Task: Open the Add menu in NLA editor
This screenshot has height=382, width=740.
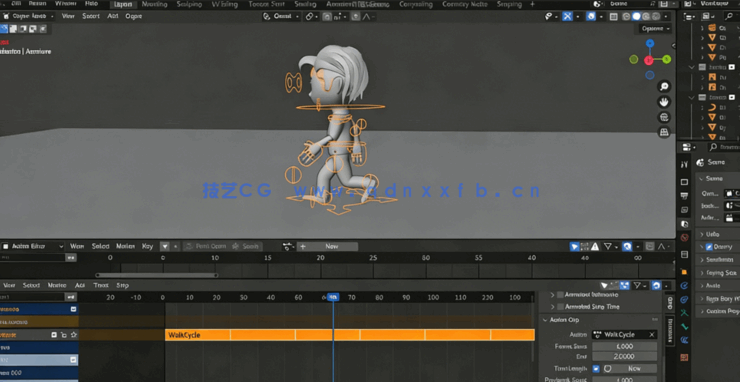Action: tap(80, 286)
